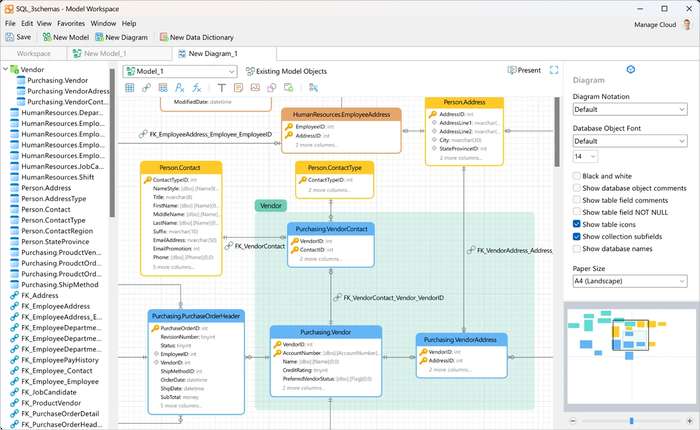Click the zoom slider handle below the minimap
Screen dimensions: 700x430
click(631, 421)
